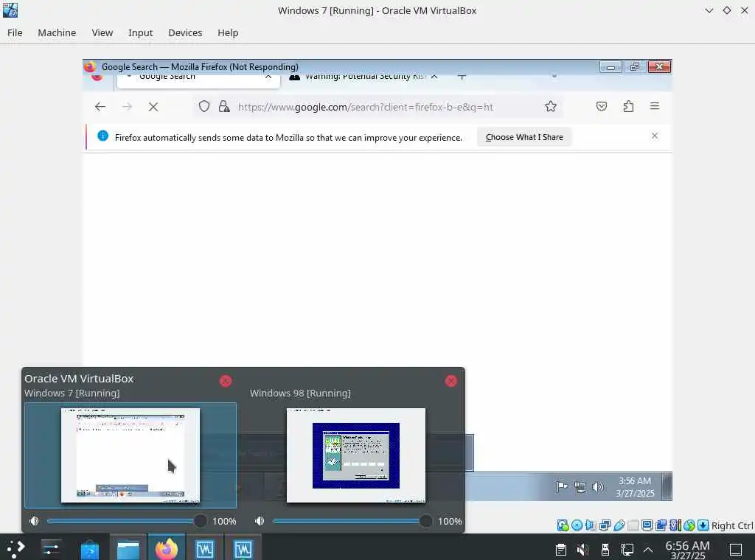755x560 pixels.
Task: Close the Windows 7 [Running] preview
Action: coord(226,381)
